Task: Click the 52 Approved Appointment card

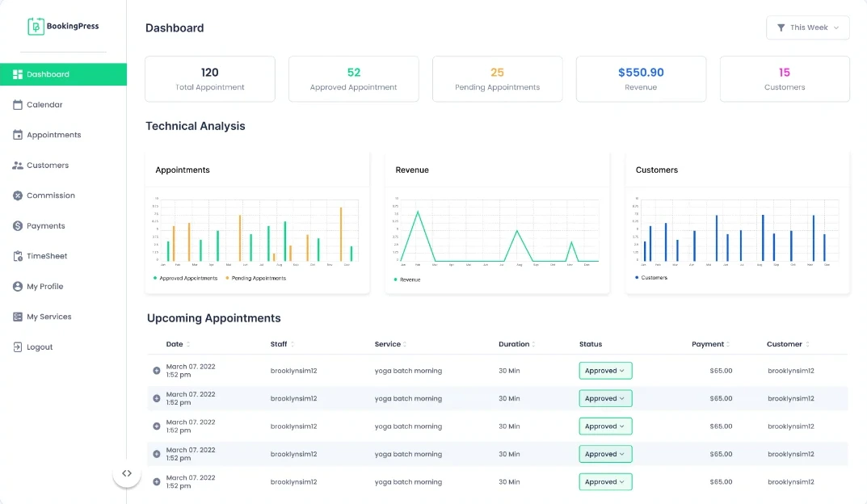Action: point(354,79)
